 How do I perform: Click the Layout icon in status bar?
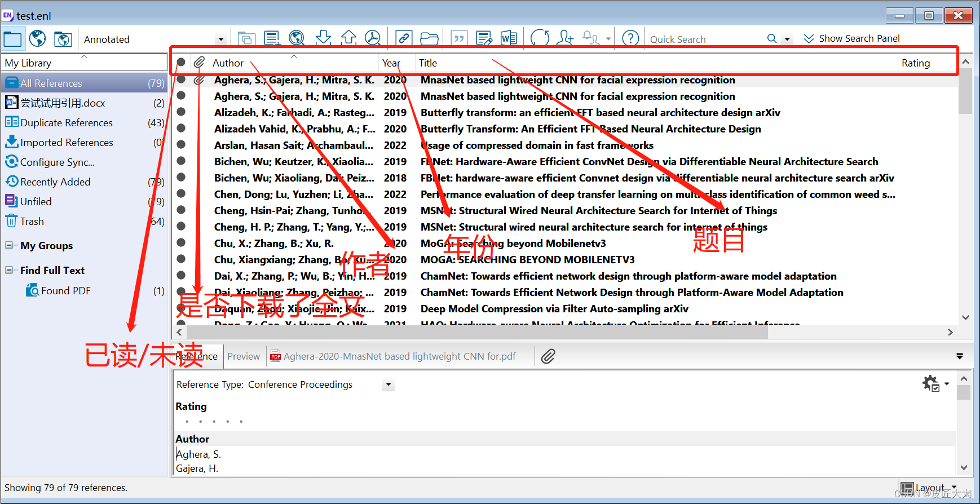tap(907, 488)
